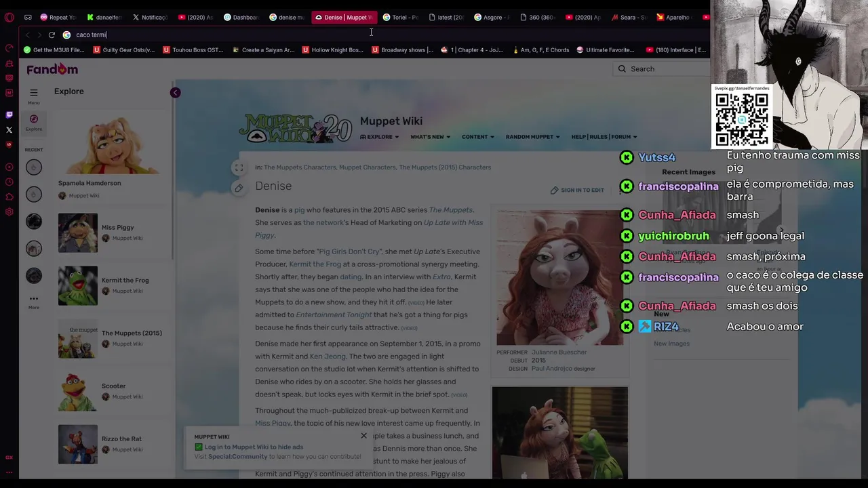Open the Hollow Knight Boss bookmark
The image size is (868, 488).
333,49
